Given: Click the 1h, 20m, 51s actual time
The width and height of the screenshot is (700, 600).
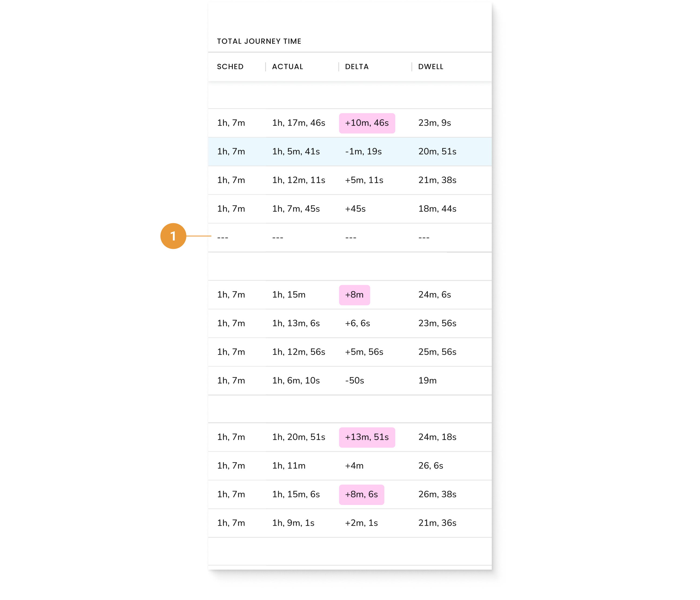Looking at the screenshot, I should pos(299,437).
